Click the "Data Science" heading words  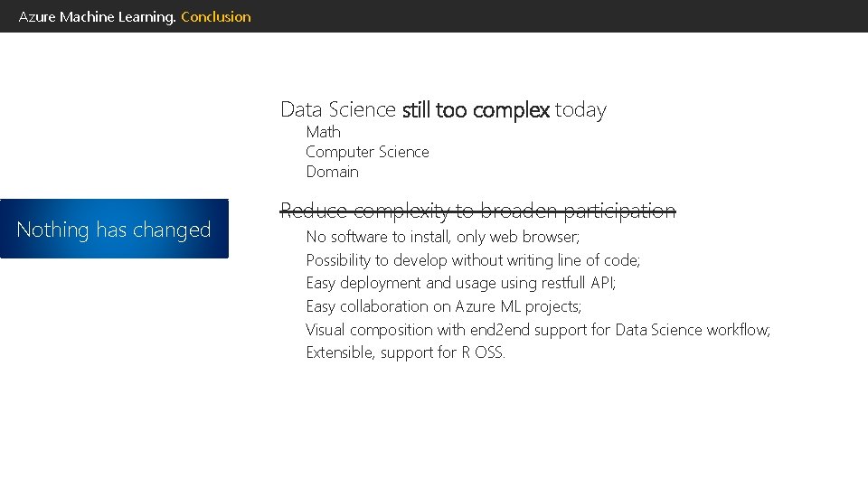click(x=337, y=110)
